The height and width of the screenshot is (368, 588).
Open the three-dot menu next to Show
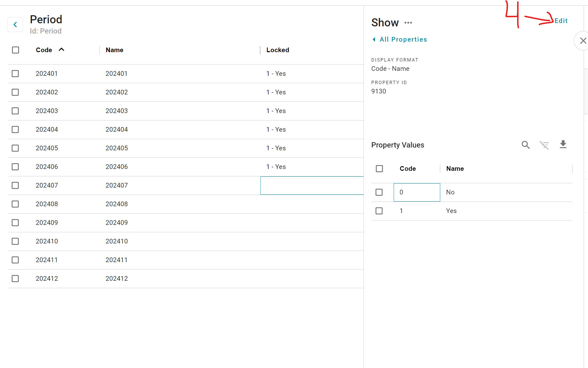coord(408,23)
